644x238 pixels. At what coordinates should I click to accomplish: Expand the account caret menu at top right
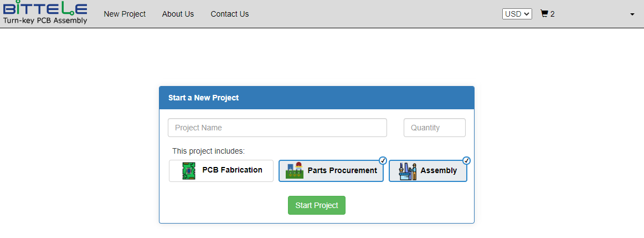(632, 14)
